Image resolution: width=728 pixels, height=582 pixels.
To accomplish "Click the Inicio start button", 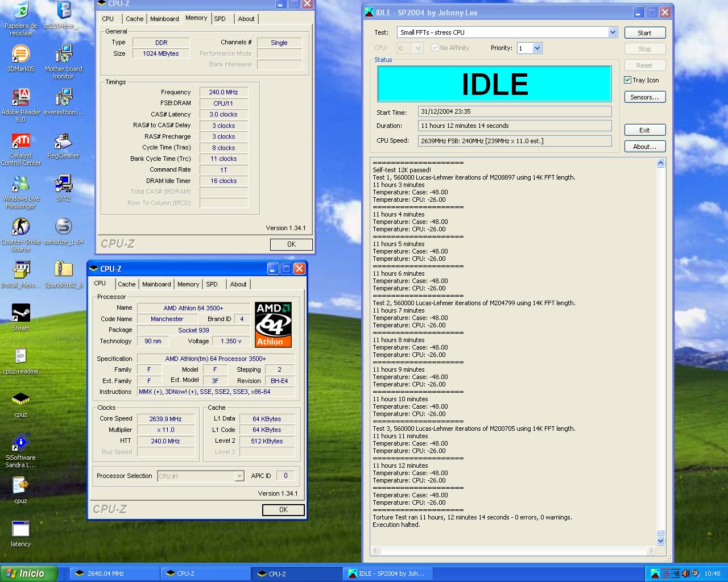I will tap(28, 573).
